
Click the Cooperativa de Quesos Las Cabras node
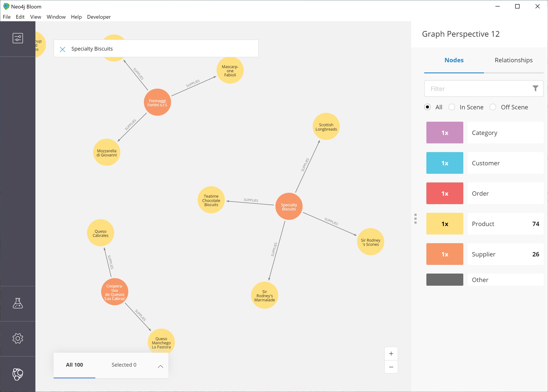tap(114, 292)
